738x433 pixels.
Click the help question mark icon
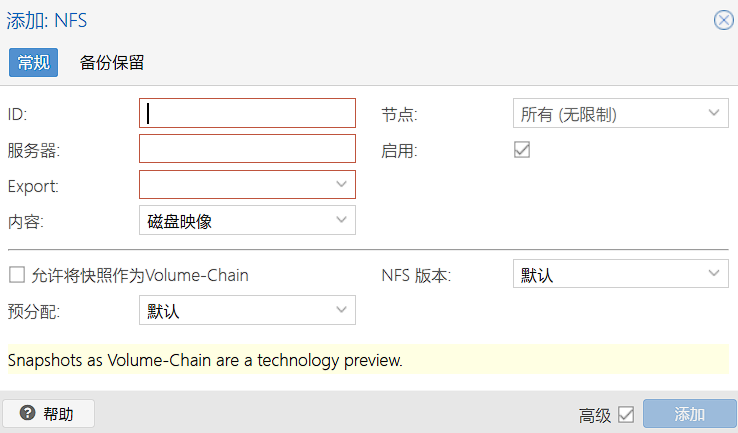point(27,414)
